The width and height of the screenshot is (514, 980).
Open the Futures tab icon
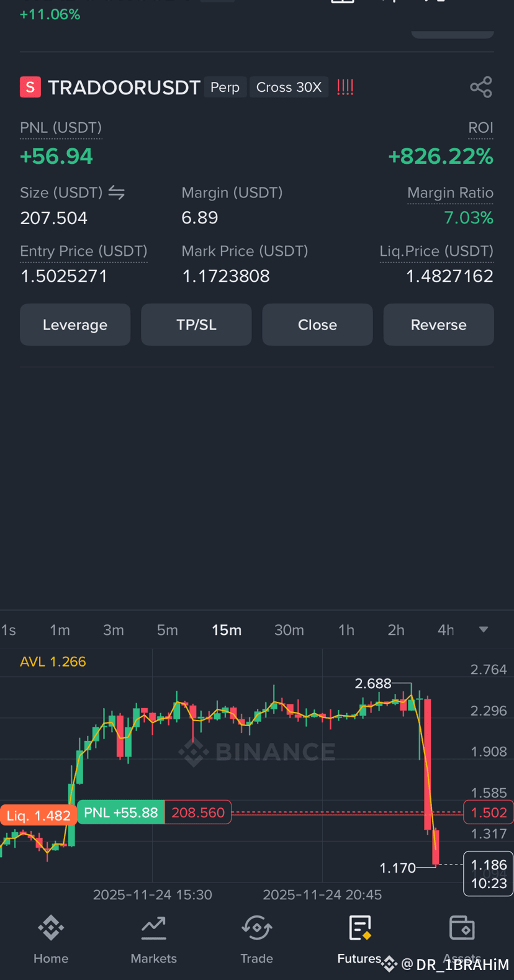click(x=359, y=928)
